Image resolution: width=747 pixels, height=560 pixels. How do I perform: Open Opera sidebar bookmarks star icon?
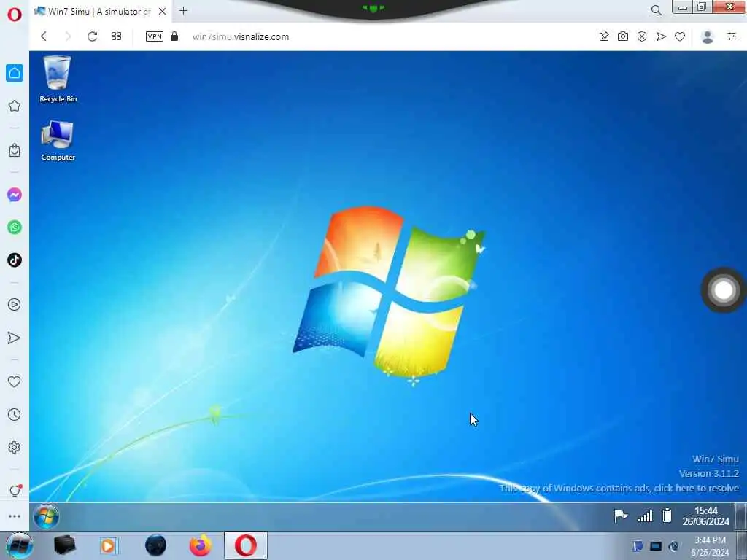click(15, 106)
